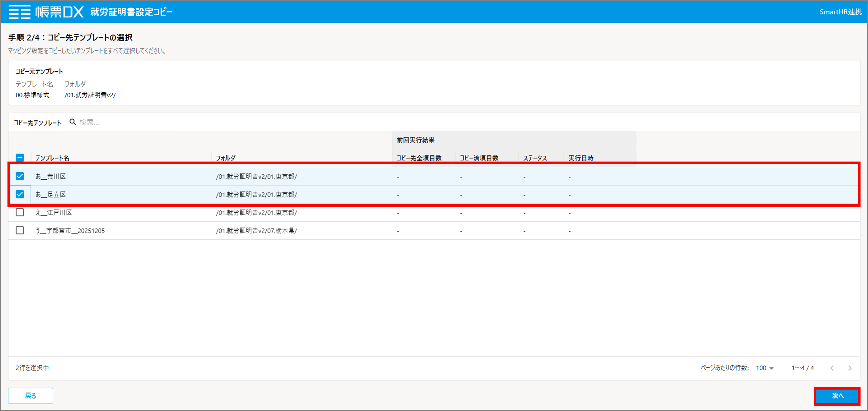The height and width of the screenshot is (411, 868).
Task: Open the rows-per-page dropdown showing 100
Action: (x=765, y=368)
